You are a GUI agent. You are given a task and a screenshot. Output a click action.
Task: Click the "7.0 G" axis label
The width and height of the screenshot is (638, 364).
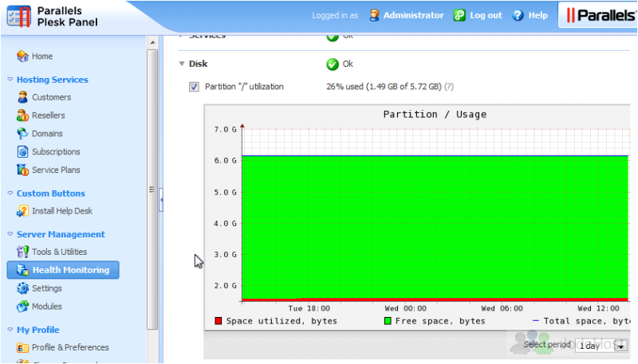click(225, 129)
